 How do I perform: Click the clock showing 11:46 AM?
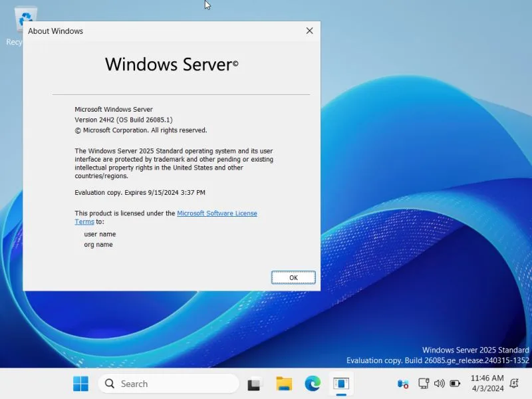pos(487,378)
